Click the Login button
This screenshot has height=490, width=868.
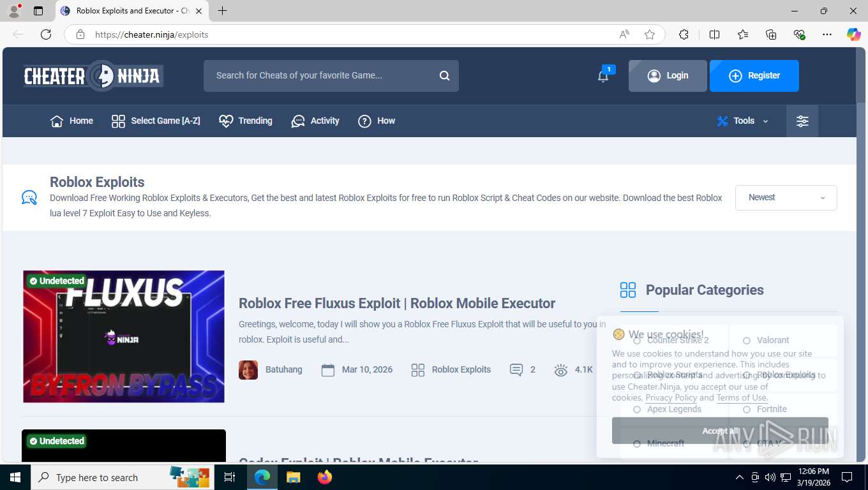pyautogui.click(x=668, y=76)
